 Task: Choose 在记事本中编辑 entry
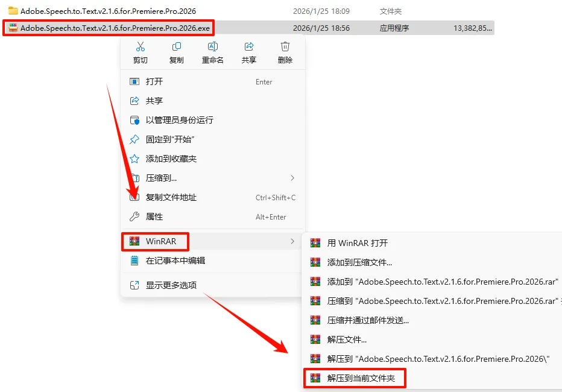[213, 261]
